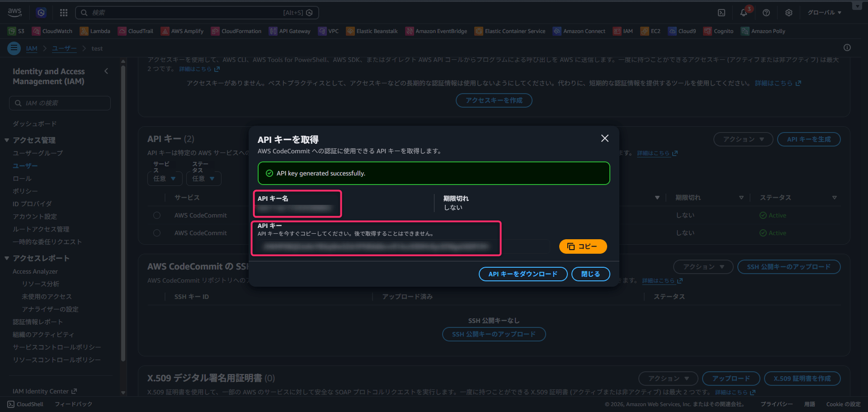Viewport: 868px width, 412px height.
Task: Open the X.509 アクション dropdown
Action: [x=668, y=379]
